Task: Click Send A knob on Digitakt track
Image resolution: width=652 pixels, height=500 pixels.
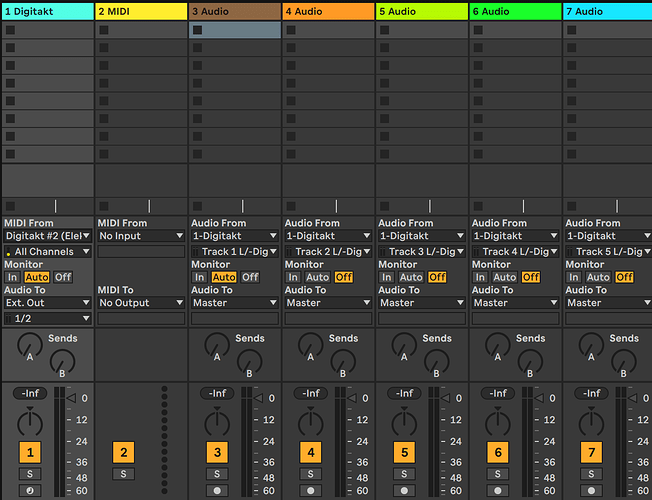Action: [x=30, y=346]
